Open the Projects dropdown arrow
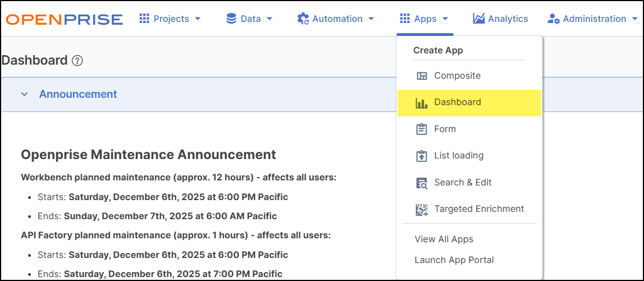Image resolution: width=644 pixels, height=281 pixels. click(198, 19)
